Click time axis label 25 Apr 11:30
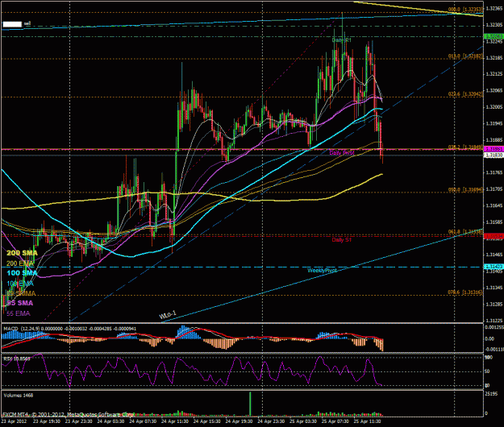 pyautogui.click(x=368, y=421)
